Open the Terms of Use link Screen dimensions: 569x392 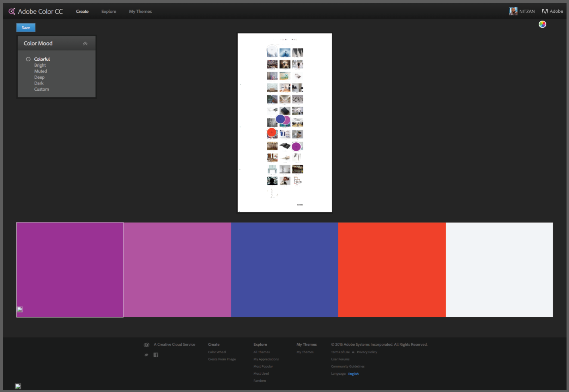[x=340, y=352]
